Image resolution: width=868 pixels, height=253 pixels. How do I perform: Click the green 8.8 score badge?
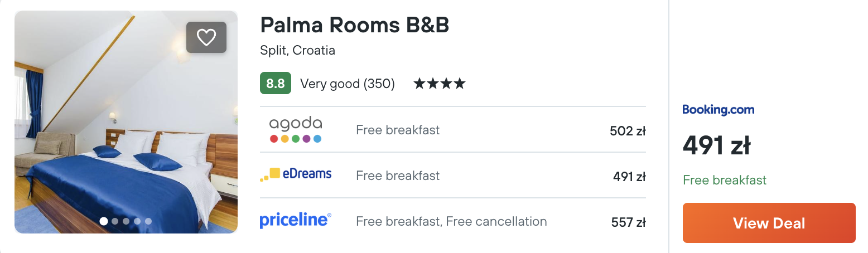pyautogui.click(x=276, y=84)
